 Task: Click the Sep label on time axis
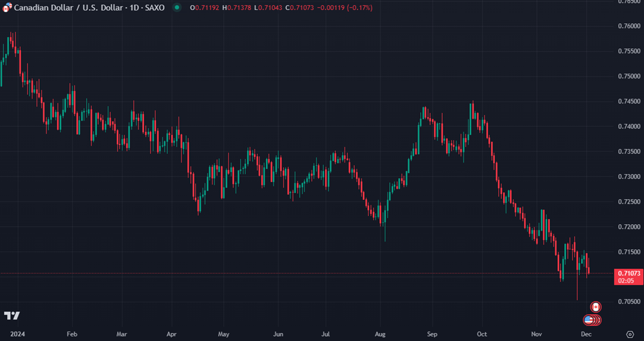(431, 334)
